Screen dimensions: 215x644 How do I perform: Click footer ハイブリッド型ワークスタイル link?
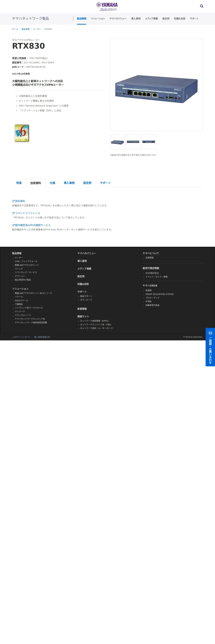pos(29,308)
